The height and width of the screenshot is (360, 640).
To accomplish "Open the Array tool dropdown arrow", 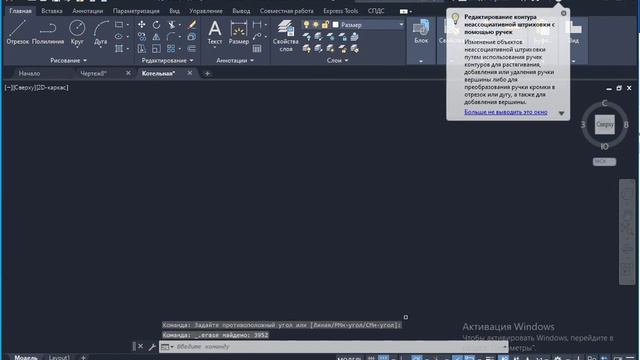I will pyautogui.click(x=180, y=49).
